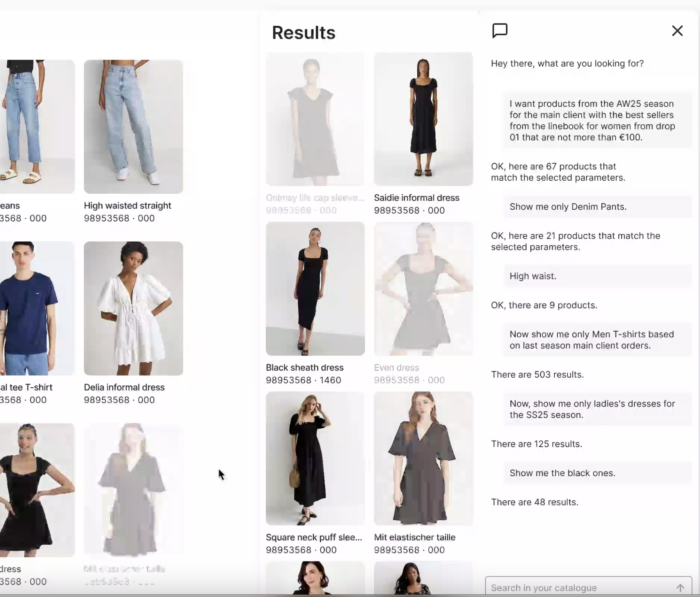This screenshot has width=700, height=597.
Task: Open the Saidie informal dress photo
Action: click(423, 119)
